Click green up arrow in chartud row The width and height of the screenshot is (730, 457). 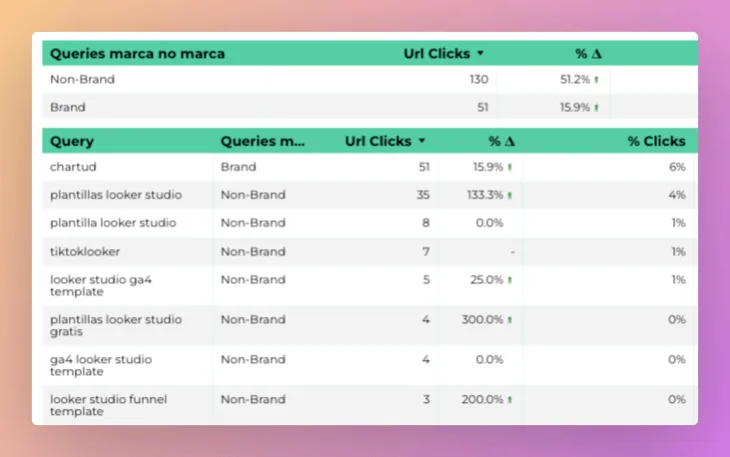[509, 167]
